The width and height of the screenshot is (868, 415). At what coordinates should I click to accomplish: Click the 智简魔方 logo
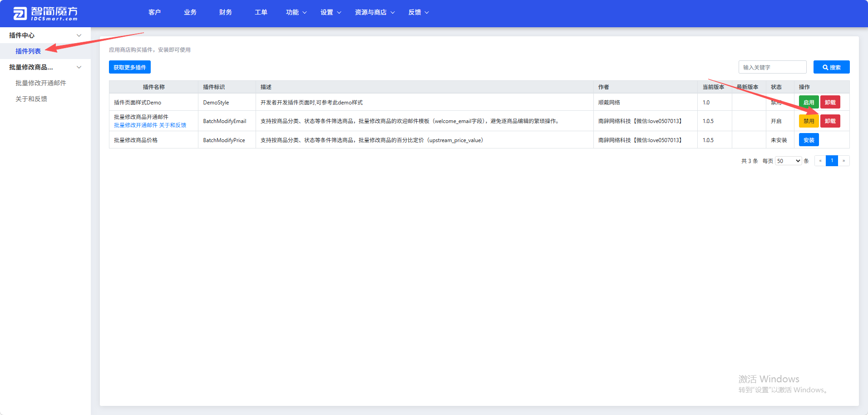[45, 14]
